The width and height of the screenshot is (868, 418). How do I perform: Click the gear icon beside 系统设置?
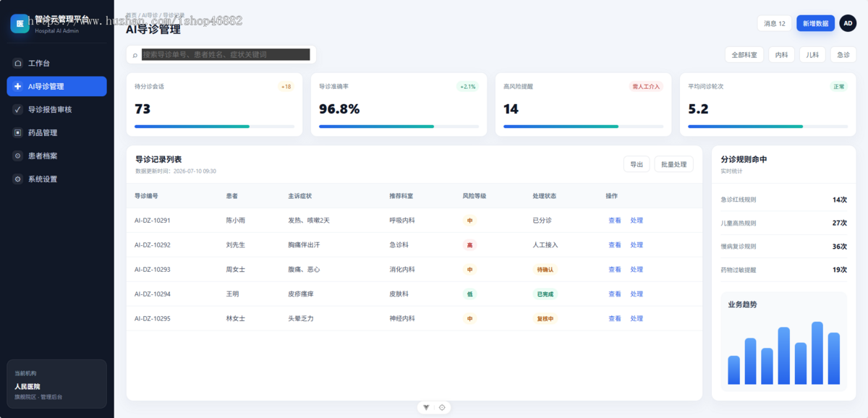[x=17, y=179]
